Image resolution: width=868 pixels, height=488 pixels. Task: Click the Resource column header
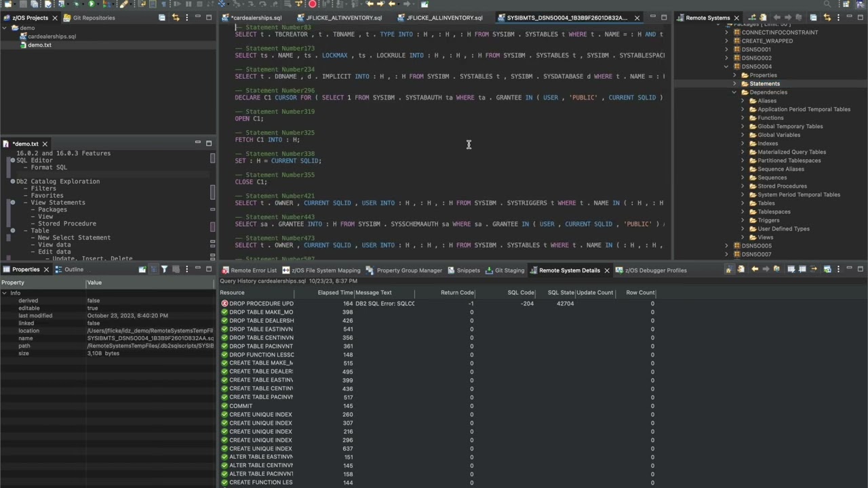coord(232,293)
